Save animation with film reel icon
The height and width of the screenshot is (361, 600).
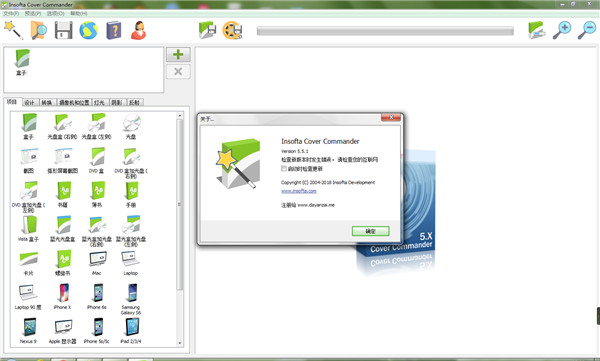[232, 30]
